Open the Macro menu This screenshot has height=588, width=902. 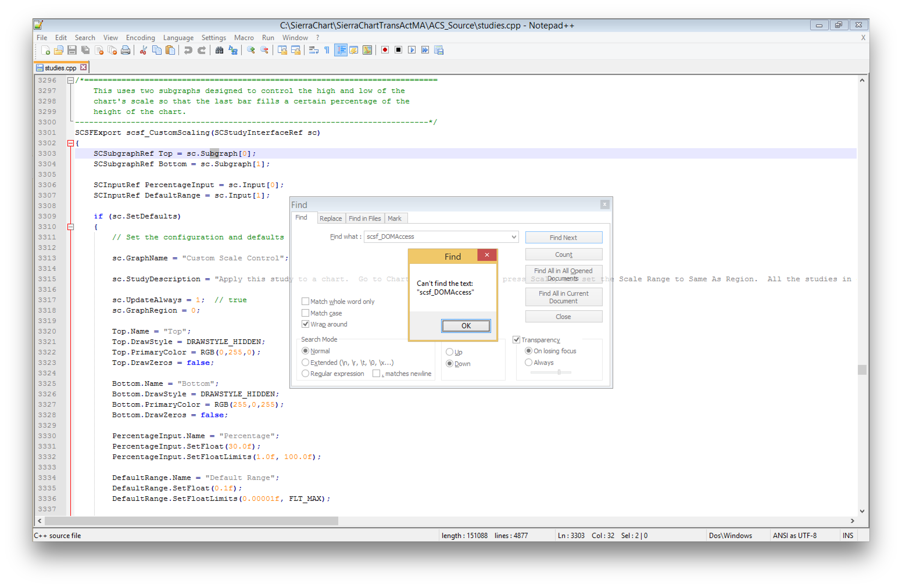tap(244, 37)
